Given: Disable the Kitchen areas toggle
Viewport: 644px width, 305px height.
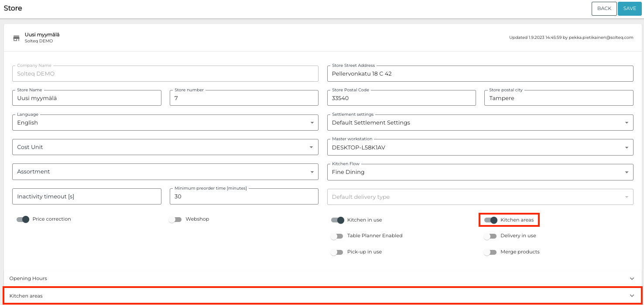Looking at the screenshot, I should pyautogui.click(x=491, y=220).
